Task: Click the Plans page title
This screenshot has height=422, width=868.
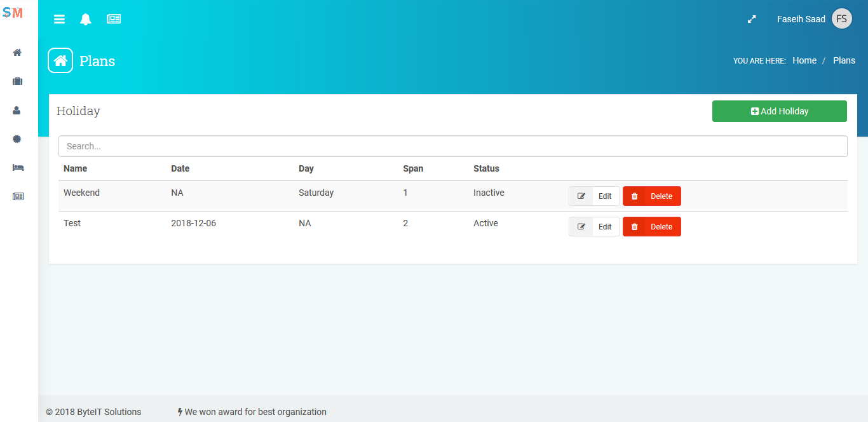Action: pyautogui.click(x=97, y=61)
